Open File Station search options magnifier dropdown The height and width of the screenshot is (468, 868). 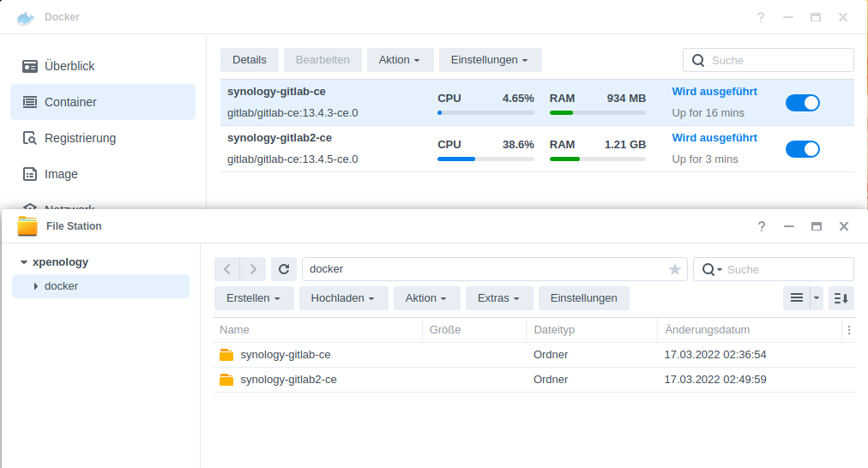(x=712, y=269)
